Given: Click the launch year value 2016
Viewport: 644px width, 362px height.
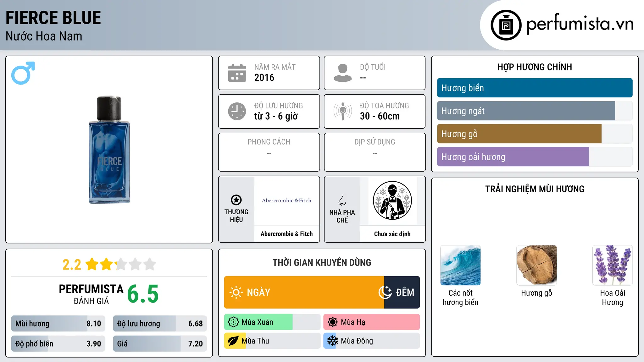Looking at the screenshot, I should click(264, 78).
